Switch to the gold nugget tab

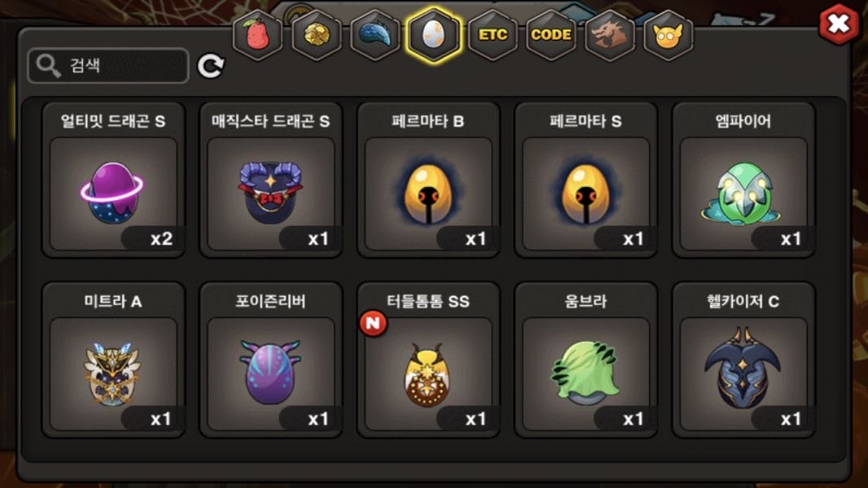pos(316,35)
